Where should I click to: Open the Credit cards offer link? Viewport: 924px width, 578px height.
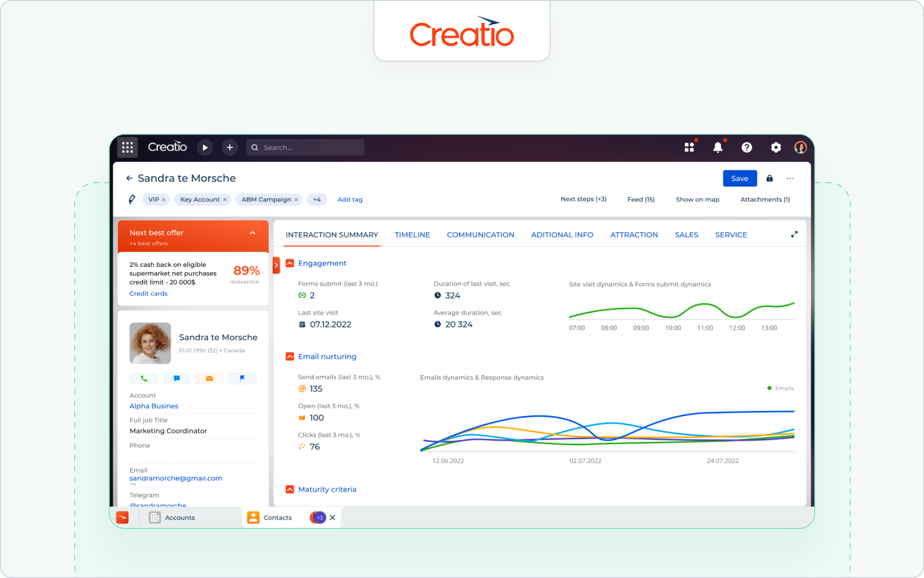tap(148, 294)
